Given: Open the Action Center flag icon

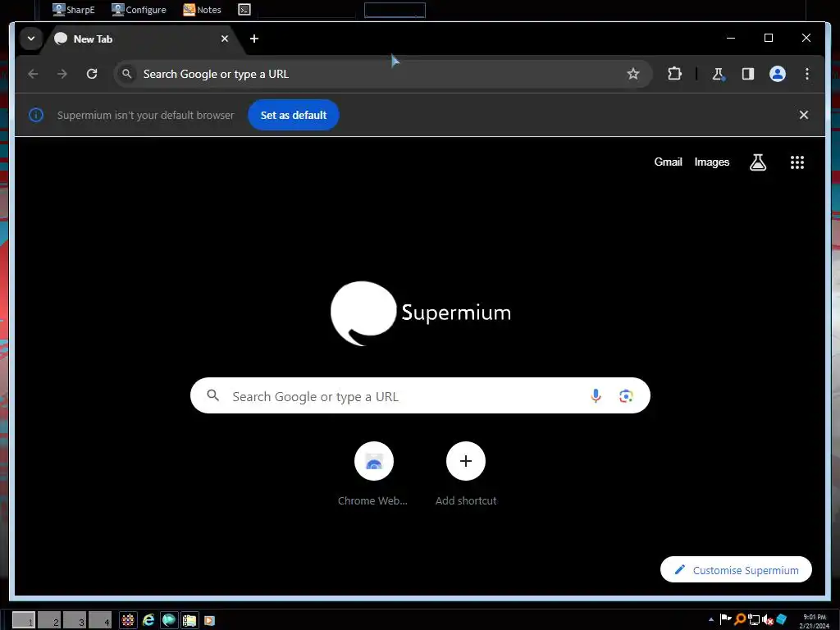Looking at the screenshot, I should coord(725,619).
